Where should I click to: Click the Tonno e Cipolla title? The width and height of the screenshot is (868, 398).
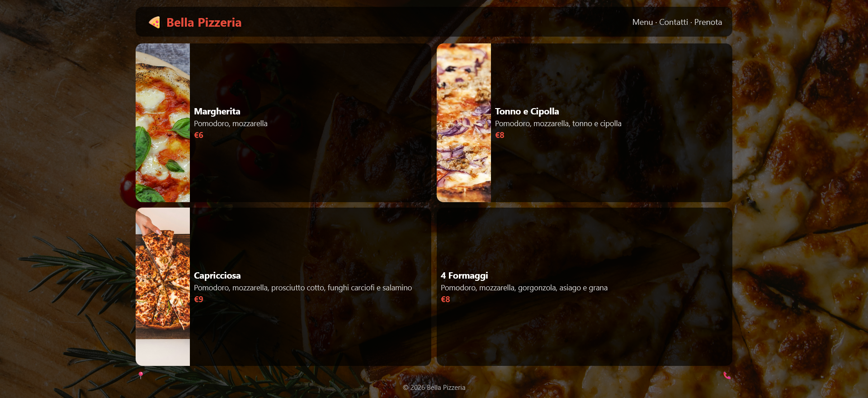527,111
